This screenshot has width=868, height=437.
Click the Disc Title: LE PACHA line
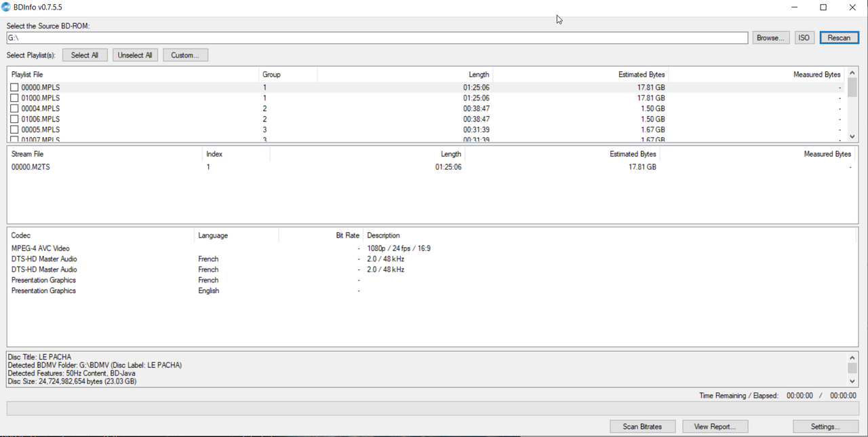tap(39, 357)
